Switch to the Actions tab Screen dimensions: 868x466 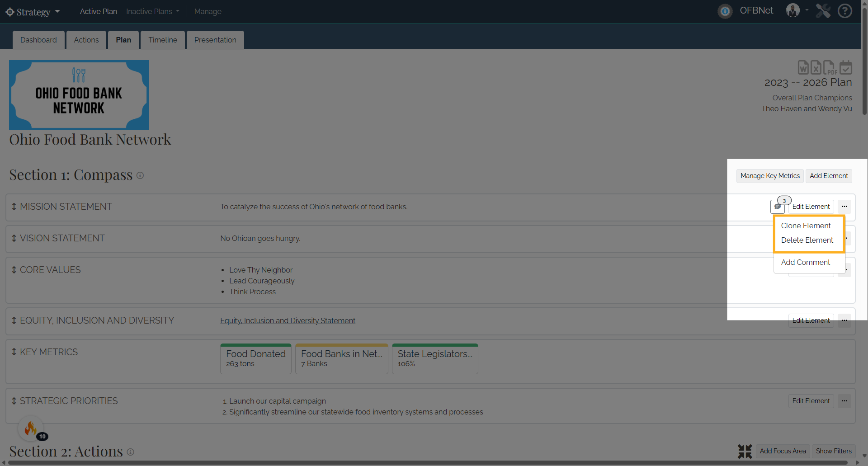tap(86, 40)
